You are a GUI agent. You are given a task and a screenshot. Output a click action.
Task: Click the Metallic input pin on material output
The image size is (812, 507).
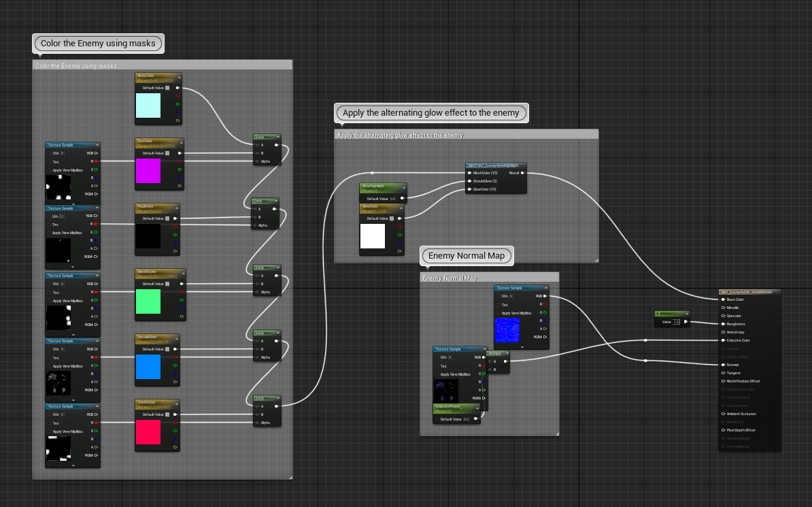(724, 308)
